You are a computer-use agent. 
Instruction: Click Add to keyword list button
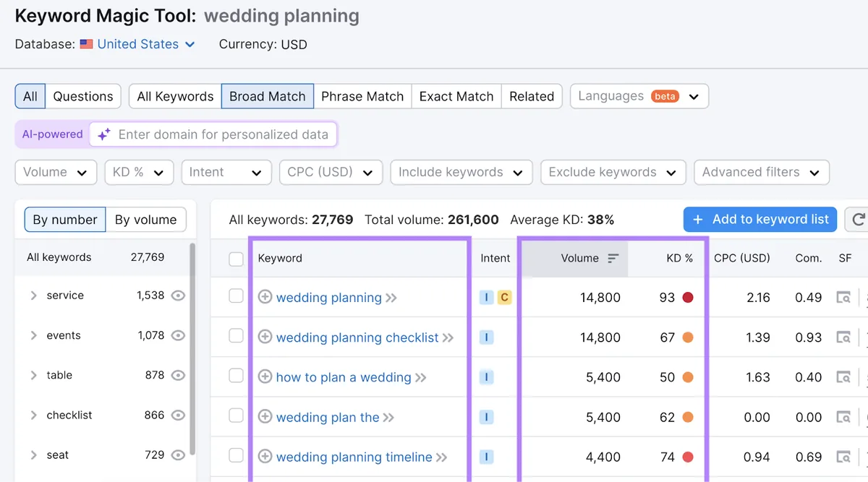pos(760,220)
